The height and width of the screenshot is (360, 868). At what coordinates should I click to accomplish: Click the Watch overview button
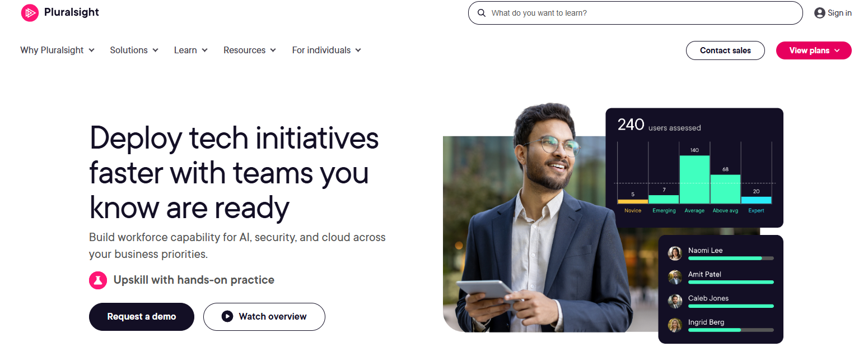coord(264,317)
